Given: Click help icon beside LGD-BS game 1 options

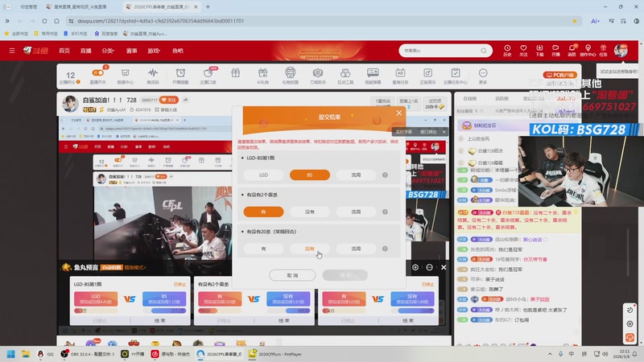Looking at the screenshot, I should click(385, 175).
